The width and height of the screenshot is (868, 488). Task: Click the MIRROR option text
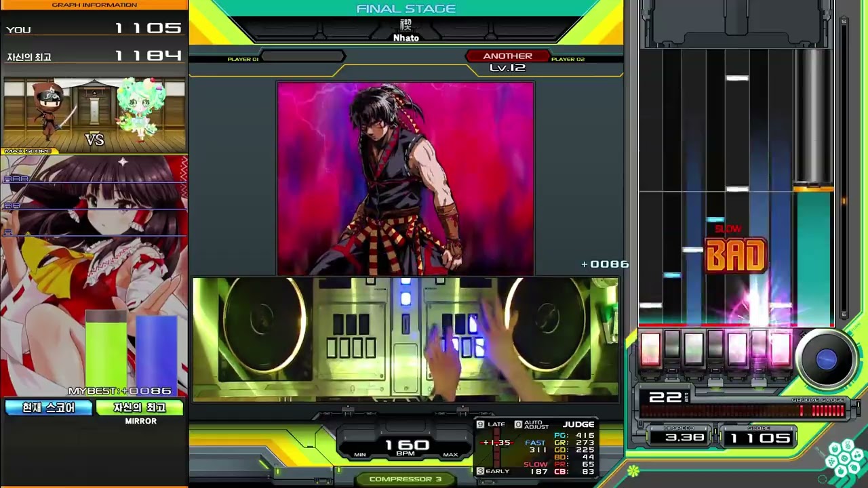coord(140,421)
